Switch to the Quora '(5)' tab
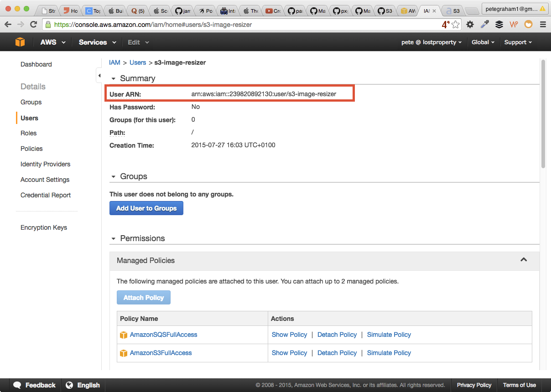The image size is (551, 392). pyautogui.click(x=139, y=11)
